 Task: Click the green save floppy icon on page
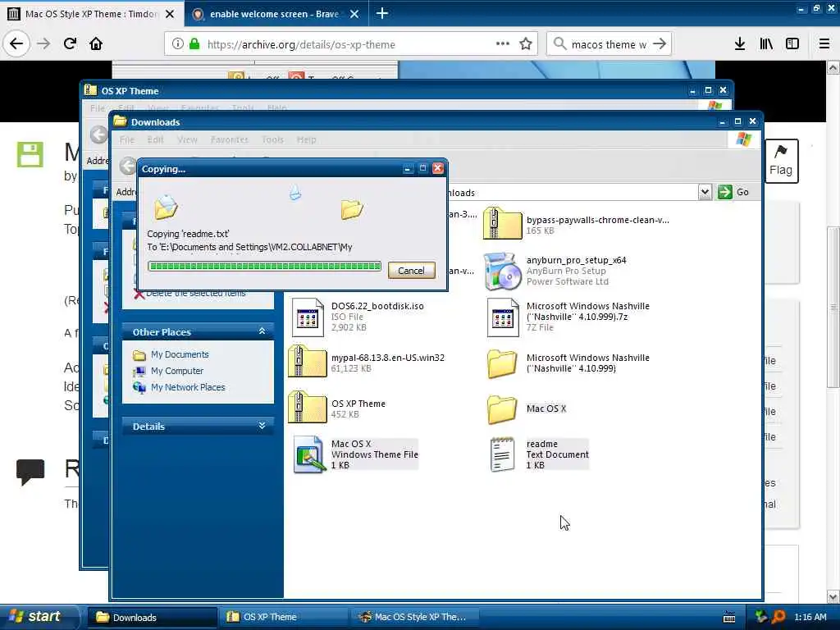(30, 155)
